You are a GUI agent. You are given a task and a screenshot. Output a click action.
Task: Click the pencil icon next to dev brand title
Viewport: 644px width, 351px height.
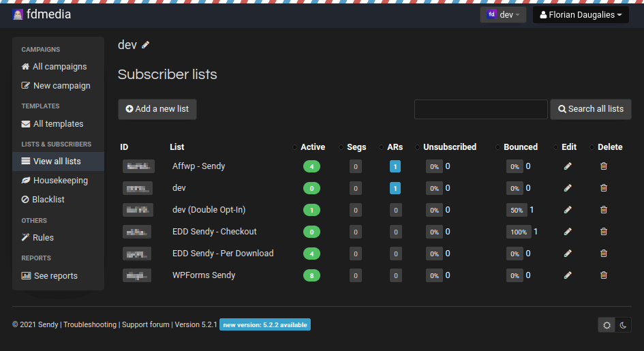[x=145, y=45]
